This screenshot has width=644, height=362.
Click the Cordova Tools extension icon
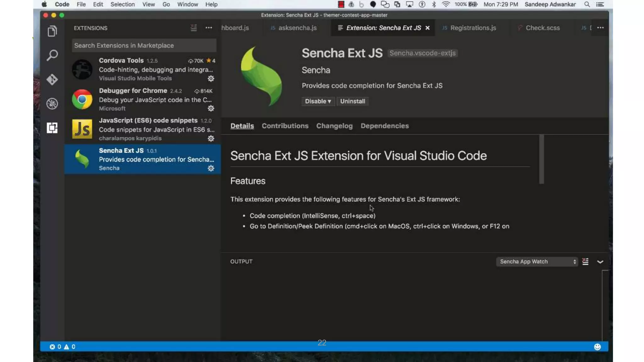pyautogui.click(x=82, y=69)
